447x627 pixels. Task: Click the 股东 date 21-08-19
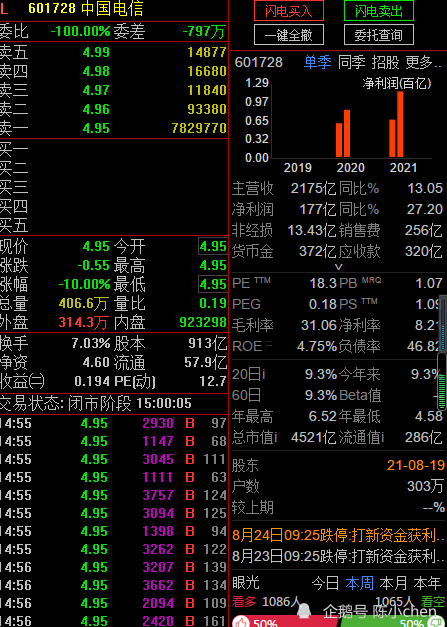pos(416,465)
